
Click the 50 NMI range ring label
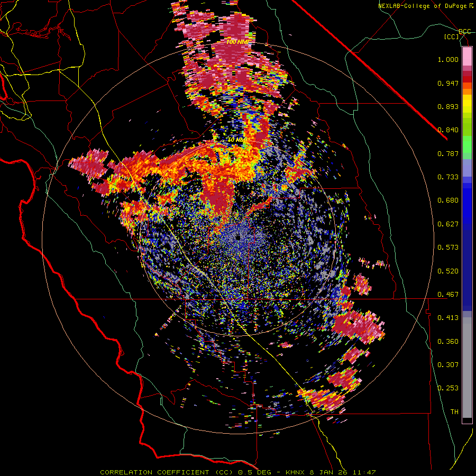[237, 140]
